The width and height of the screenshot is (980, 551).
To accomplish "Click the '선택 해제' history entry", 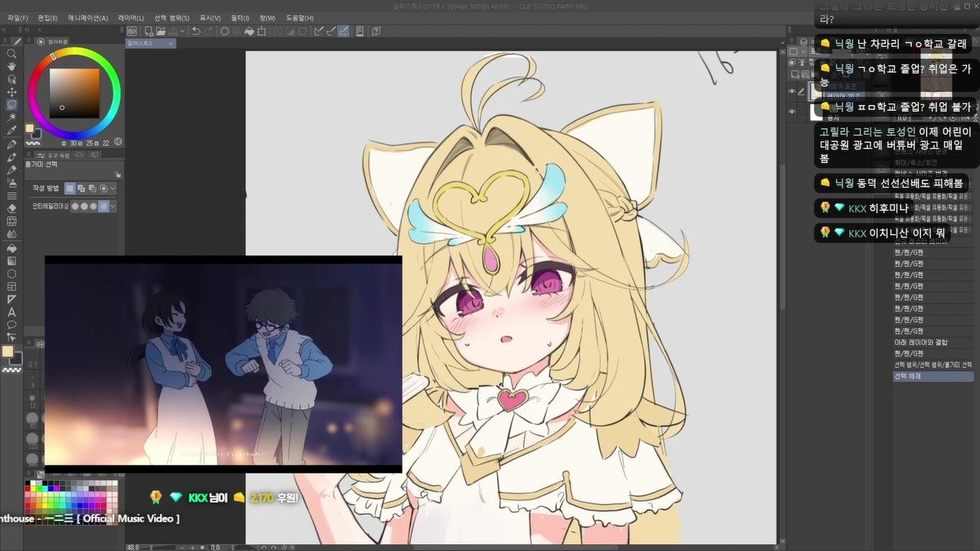I will 933,377.
